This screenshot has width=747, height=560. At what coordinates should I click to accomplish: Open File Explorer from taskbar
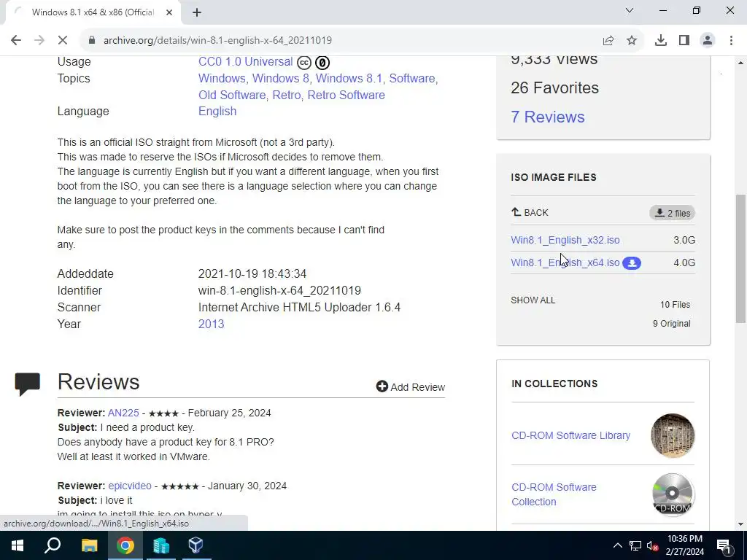[89, 545]
